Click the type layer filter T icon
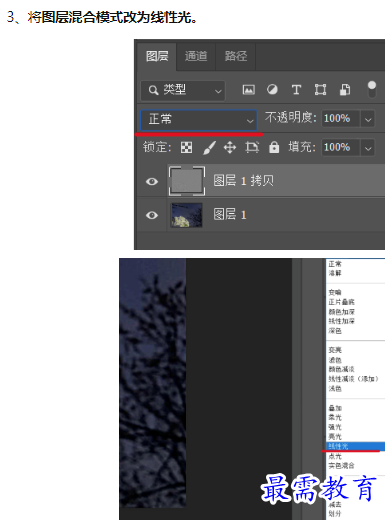The image size is (385, 520). [x=296, y=90]
